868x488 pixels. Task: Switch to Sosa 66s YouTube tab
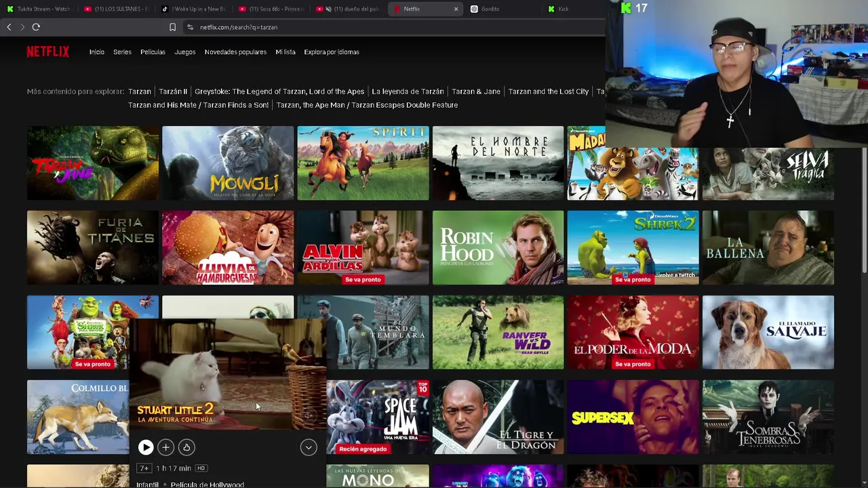coord(271,9)
